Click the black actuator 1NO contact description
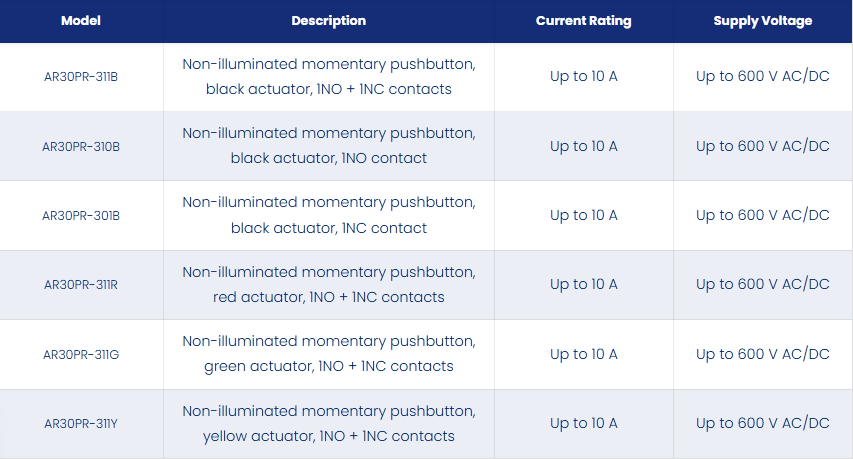 point(329,146)
